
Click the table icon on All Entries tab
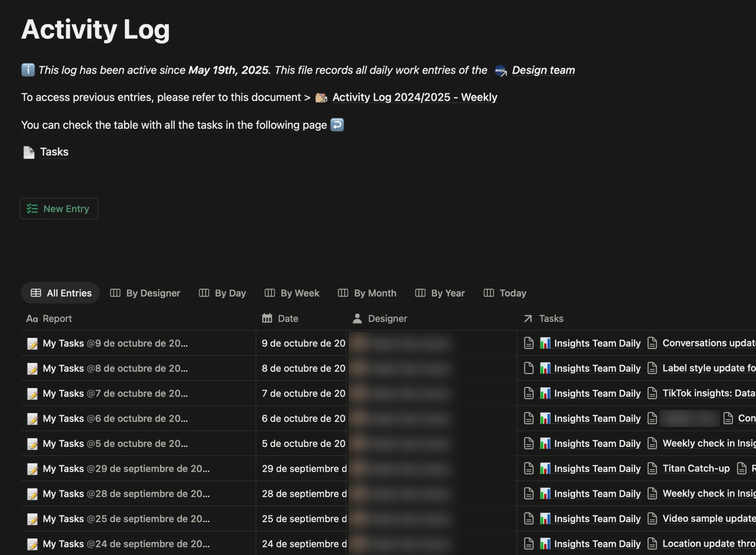pyautogui.click(x=36, y=293)
